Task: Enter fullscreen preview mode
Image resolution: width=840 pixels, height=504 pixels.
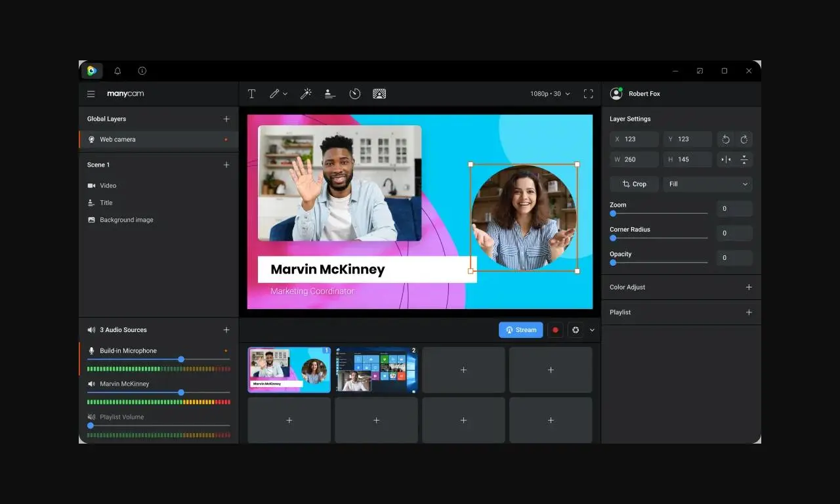Action: (x=589, y=94)
